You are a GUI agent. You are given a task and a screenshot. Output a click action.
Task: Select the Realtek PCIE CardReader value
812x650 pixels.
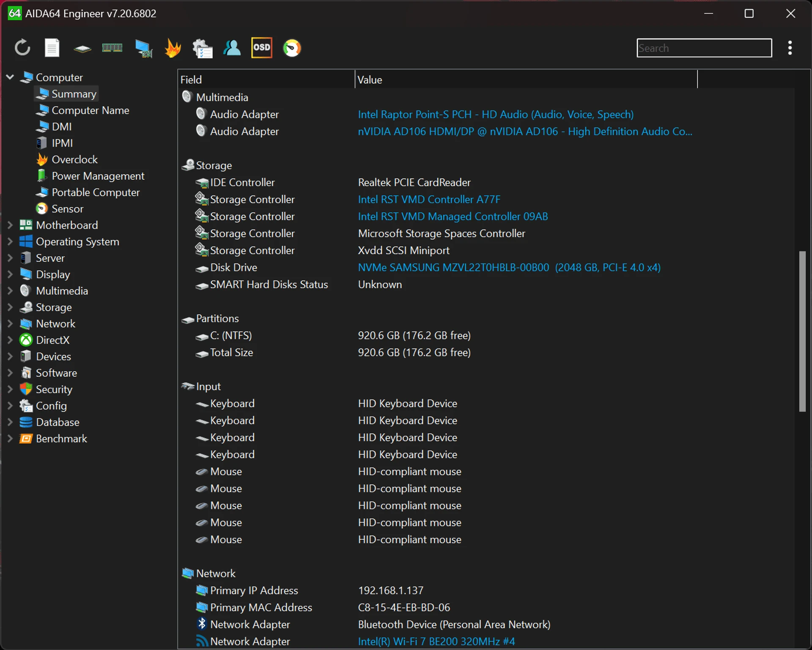pyautogui.click(x=414, y=183)
